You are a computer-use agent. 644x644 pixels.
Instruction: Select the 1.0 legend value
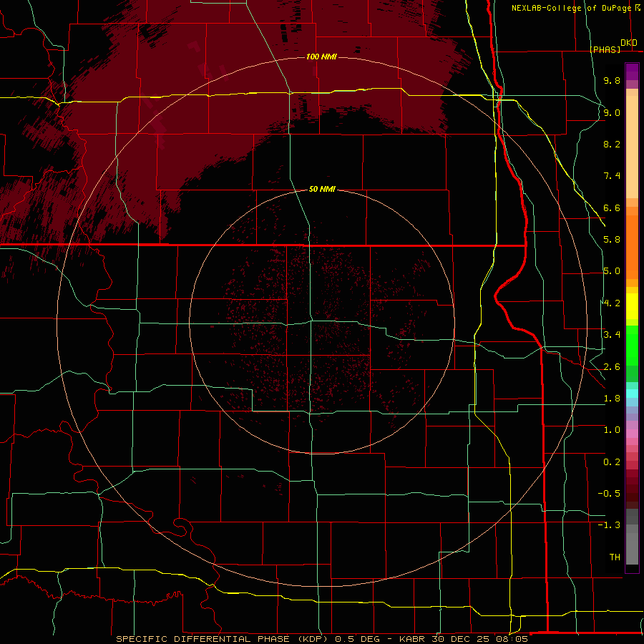(612, 430)
